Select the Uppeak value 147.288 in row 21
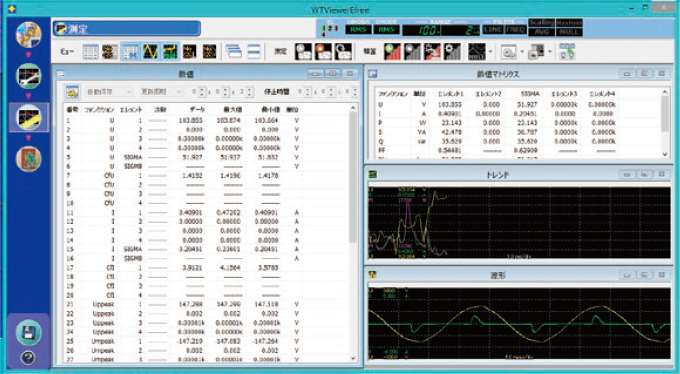680x374 pixels. [191, 304]
